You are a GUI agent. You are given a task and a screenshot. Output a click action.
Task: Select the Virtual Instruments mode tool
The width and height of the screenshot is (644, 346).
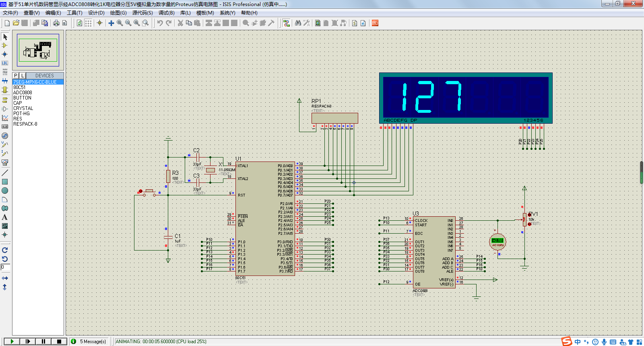point(5,162)
